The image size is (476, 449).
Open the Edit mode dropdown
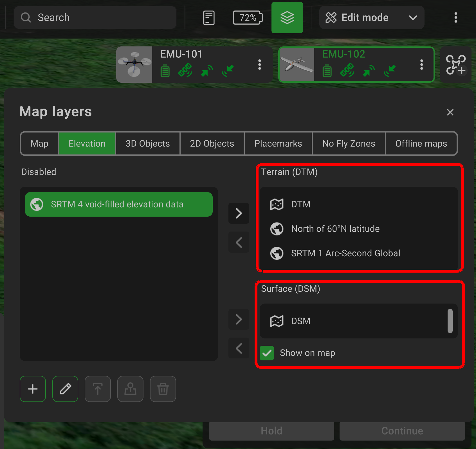point(371,17)
